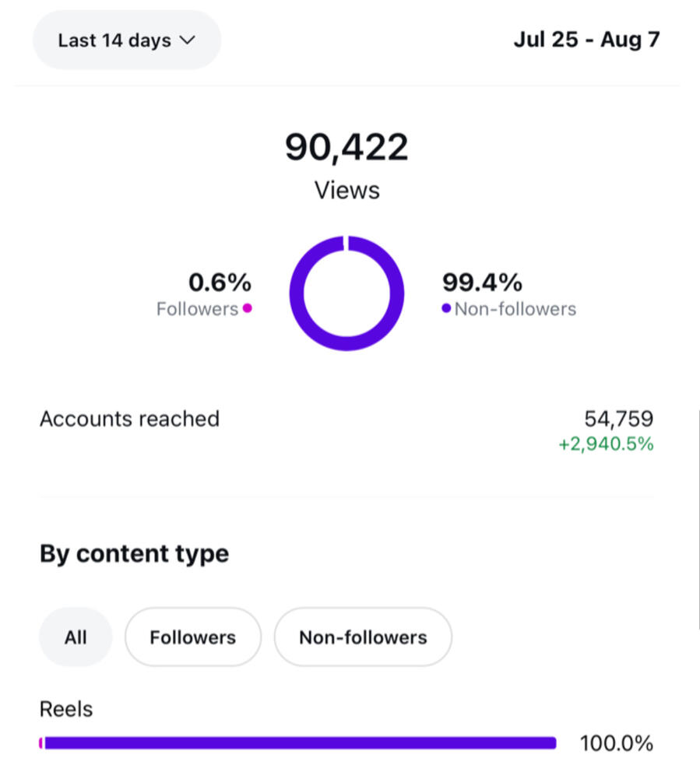This screenshot has height=758, width=700.
Task: Click the 0.6% followers percentage
Action: click(x=220, y=282)
